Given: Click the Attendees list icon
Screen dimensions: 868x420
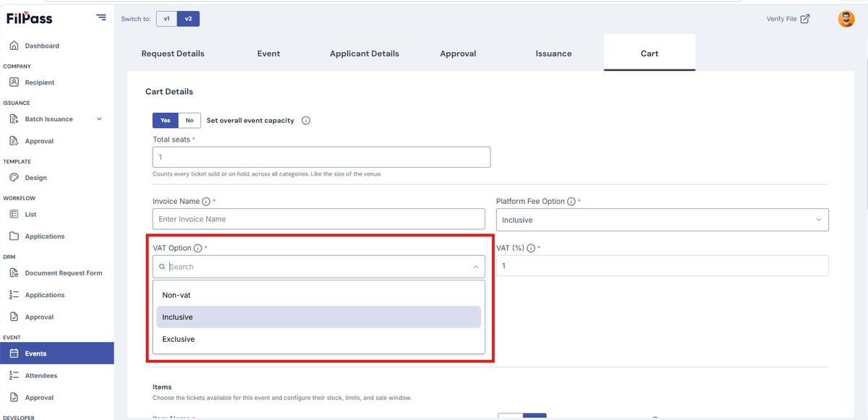Looking at the screenshot, I should (14, 375).
